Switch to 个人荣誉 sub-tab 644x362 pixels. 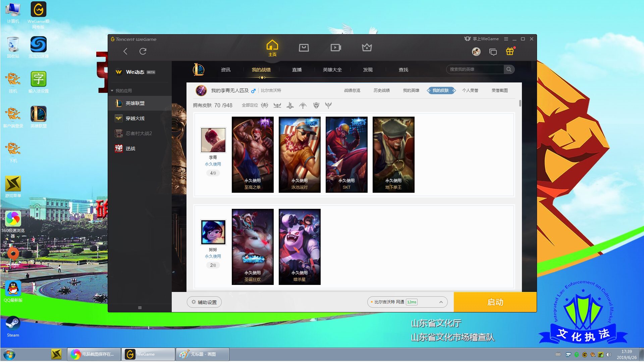point(470,90)
